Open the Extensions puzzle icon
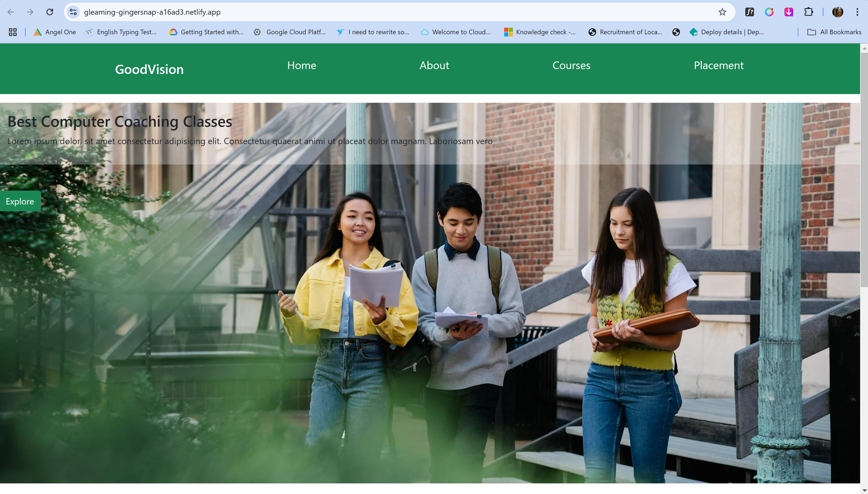The image size is (868, 494). pyautogui.click(x=809, y=12)
